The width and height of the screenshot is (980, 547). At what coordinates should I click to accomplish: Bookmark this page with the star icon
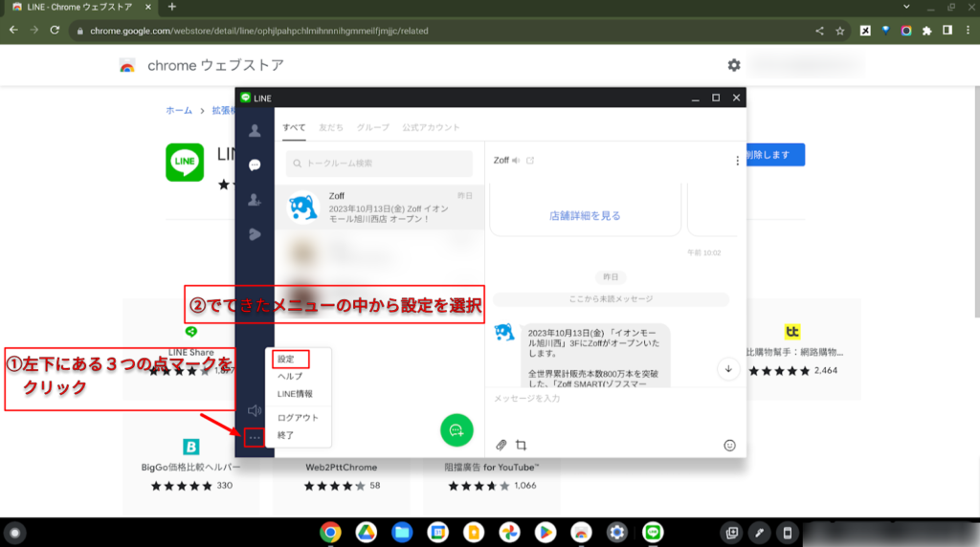click(840, 31)
